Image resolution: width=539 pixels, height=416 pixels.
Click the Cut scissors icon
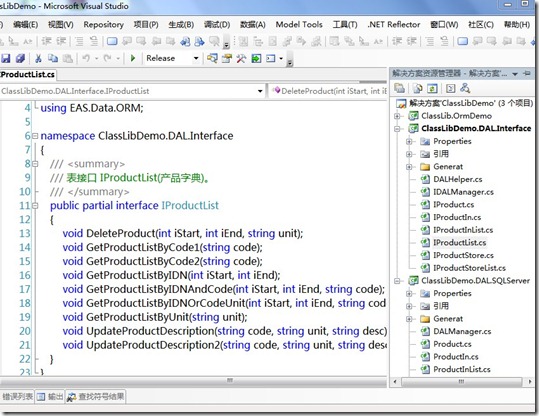pyautogui.click(x=38, y=58)
